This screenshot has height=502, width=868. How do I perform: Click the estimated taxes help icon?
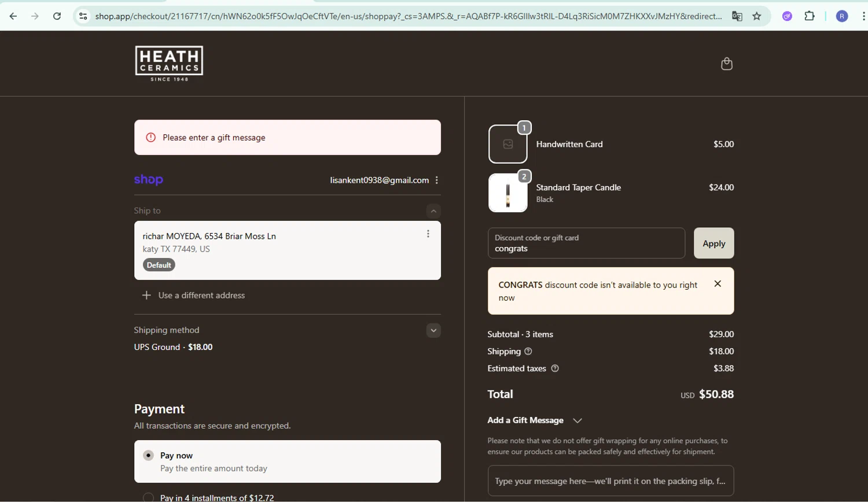pyautogui.click(x=555, y=368)
